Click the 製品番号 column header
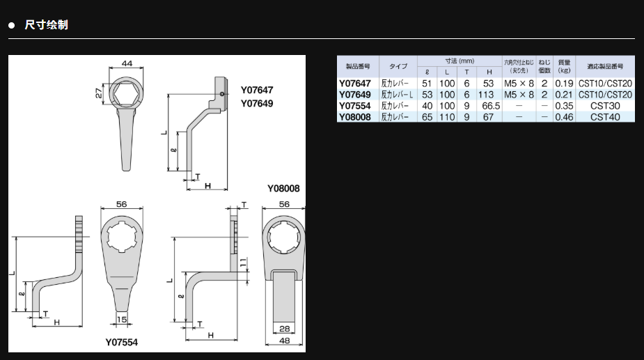 click(357, 66)
